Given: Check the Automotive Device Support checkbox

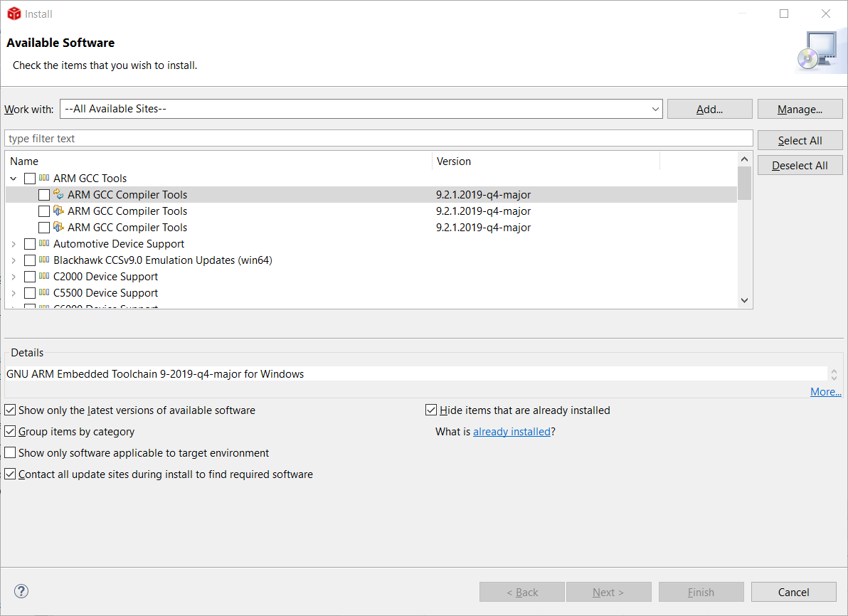Looking at the screenshot, I should pyautogui.click(x=30, y=244).
